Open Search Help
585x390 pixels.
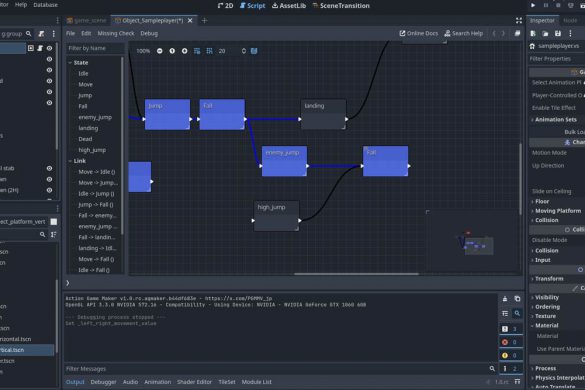pos(464,33)
